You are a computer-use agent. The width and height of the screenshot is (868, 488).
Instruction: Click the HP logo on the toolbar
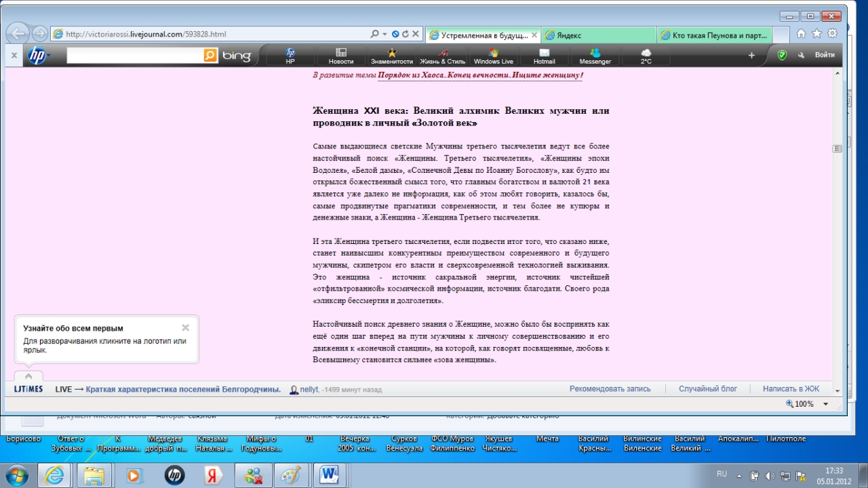(x=37, y=55)
